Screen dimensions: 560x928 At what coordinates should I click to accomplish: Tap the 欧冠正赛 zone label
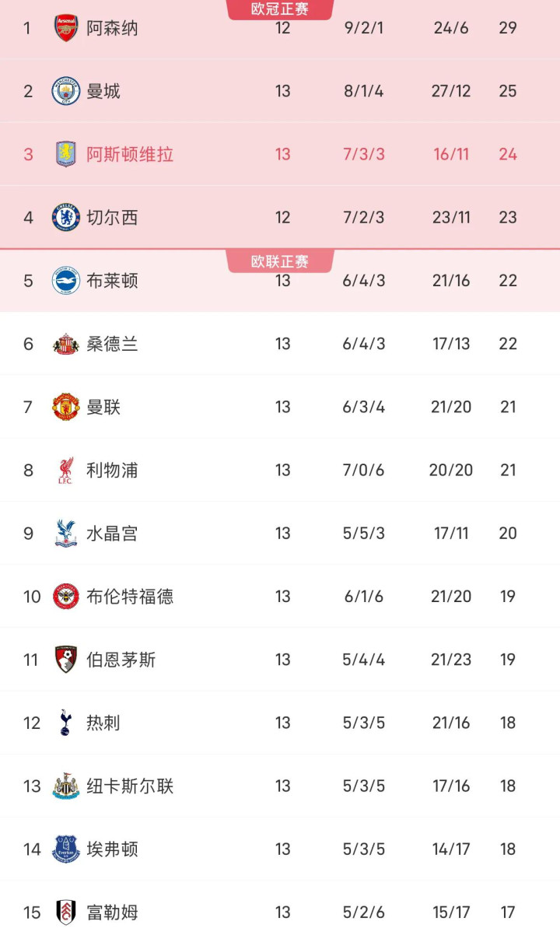pos(280,9)
